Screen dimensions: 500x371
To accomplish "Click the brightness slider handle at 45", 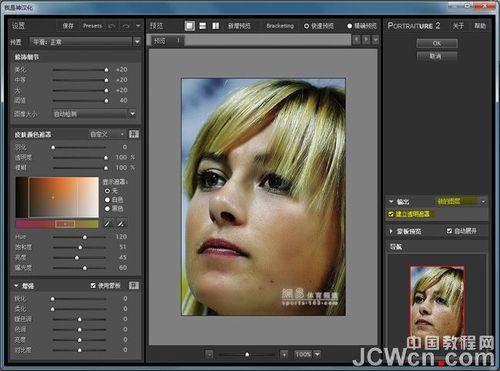I will tap(77, 258).
